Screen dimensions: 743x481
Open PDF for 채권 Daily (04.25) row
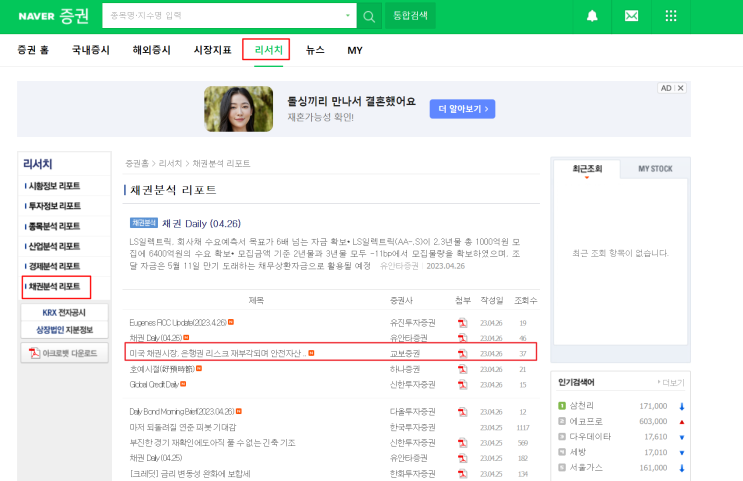pyautogui.click(x=462, y=458)
